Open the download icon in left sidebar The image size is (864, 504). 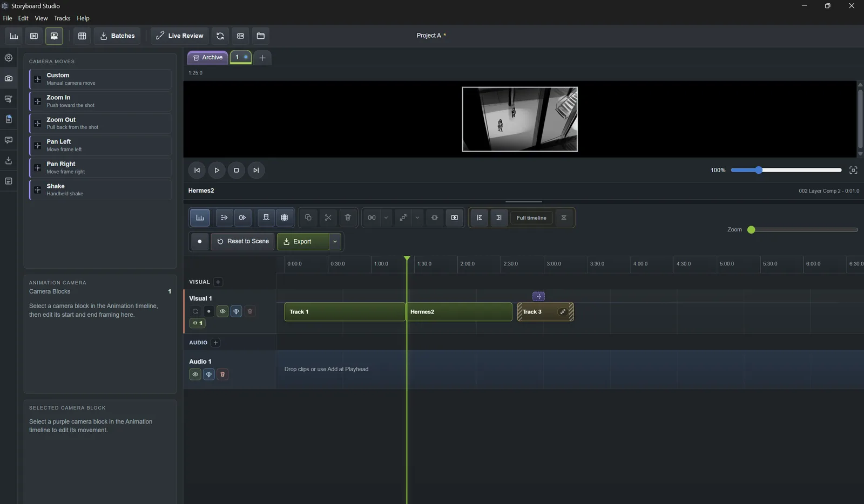coord(9,160)
